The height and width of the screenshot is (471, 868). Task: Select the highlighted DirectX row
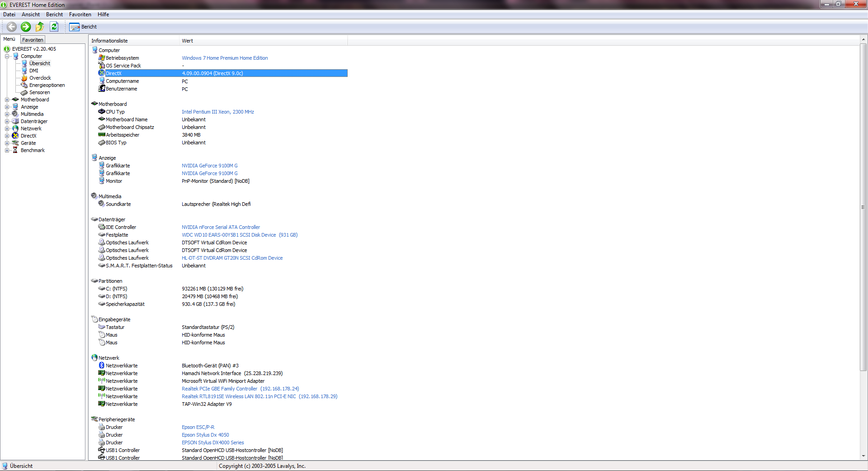pyautogui.click(x=222, y=73)
